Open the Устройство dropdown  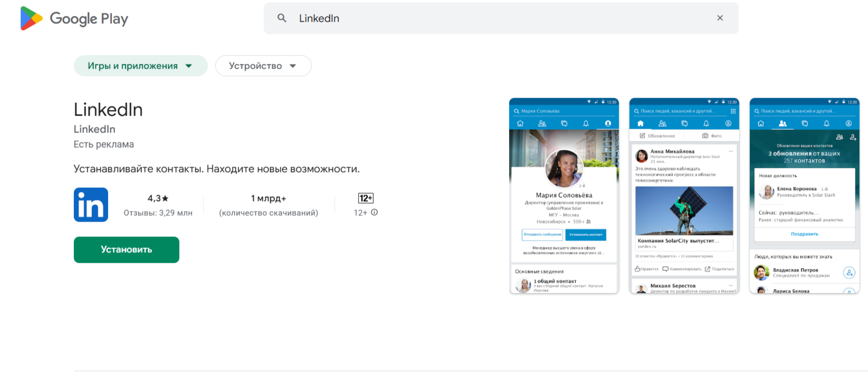(263, 66)
